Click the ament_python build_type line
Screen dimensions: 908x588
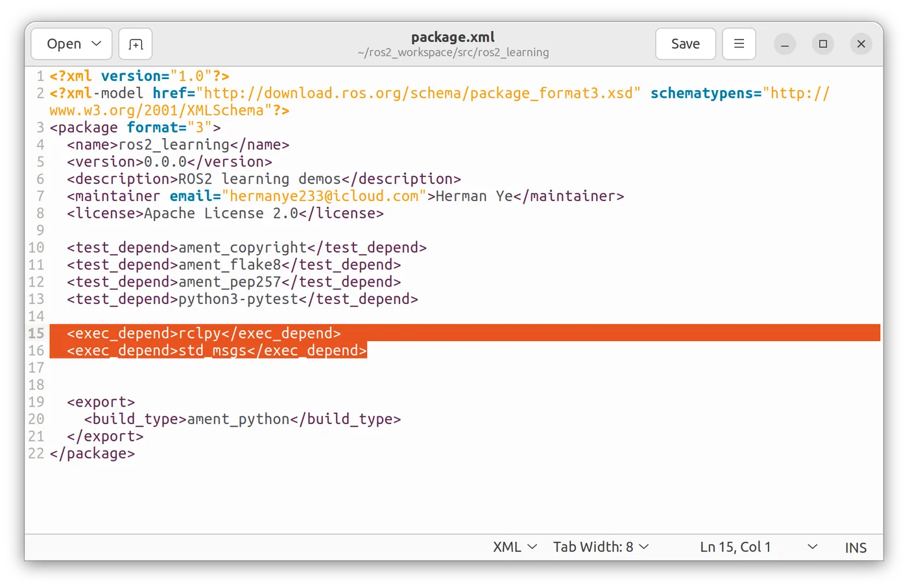(x=243, y=419)
